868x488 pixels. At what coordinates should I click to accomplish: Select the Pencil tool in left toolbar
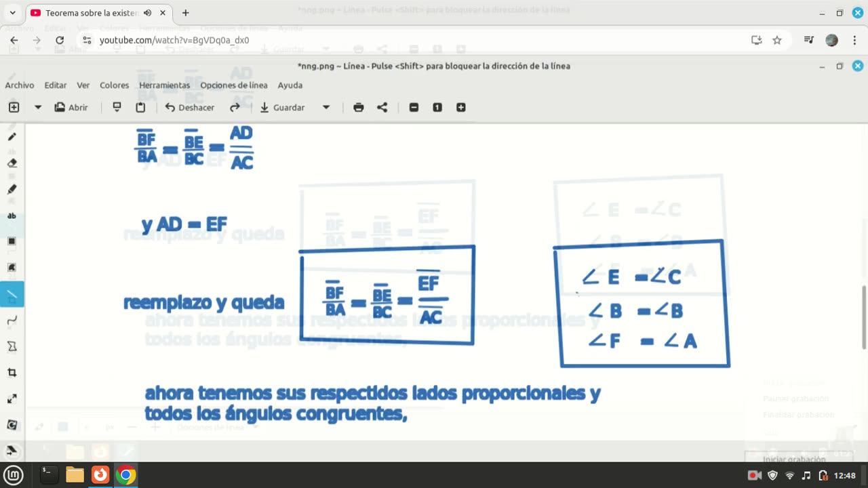click(x=12, y=136)
